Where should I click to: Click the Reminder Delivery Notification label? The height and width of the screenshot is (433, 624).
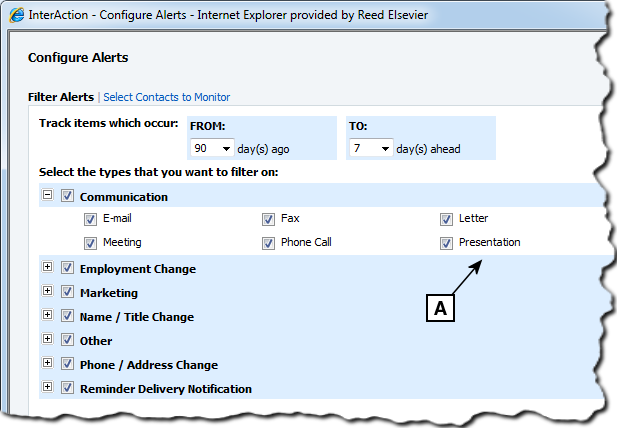[166, 389]
